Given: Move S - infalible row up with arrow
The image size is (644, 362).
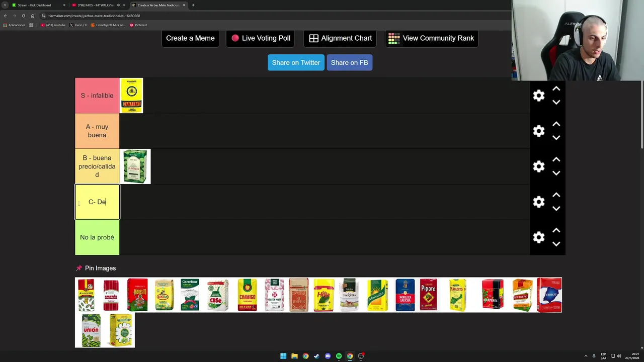Looking at the screenshot, I should (556, 89).
